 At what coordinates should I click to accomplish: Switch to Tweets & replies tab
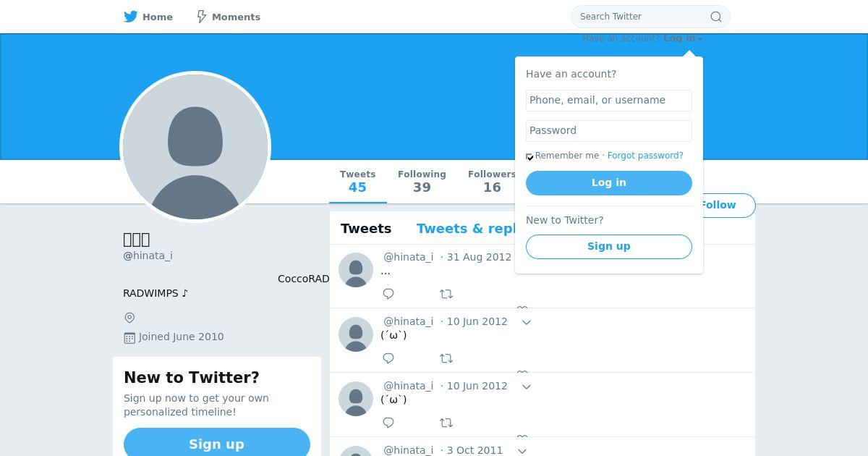pos(466,229)
